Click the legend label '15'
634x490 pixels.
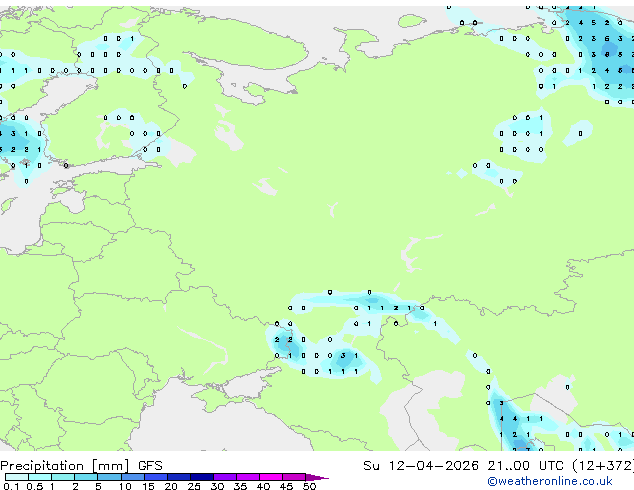click(x=148, y=486)
